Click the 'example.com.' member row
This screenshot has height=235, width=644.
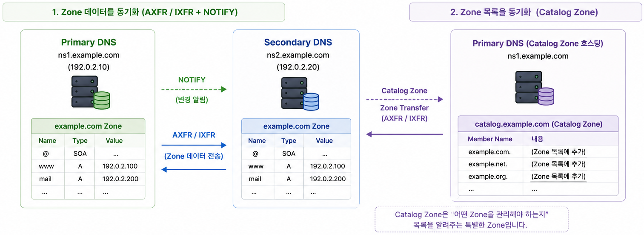click(x=538, y=151)
